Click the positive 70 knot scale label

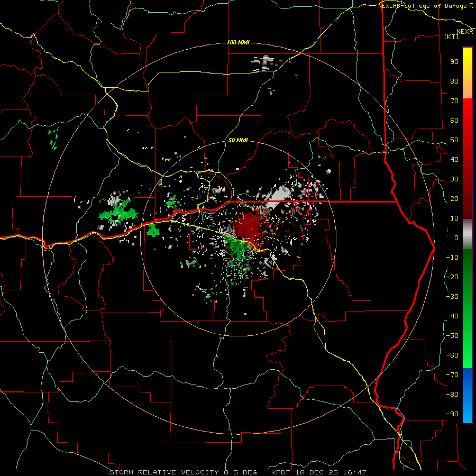[454, 101]
